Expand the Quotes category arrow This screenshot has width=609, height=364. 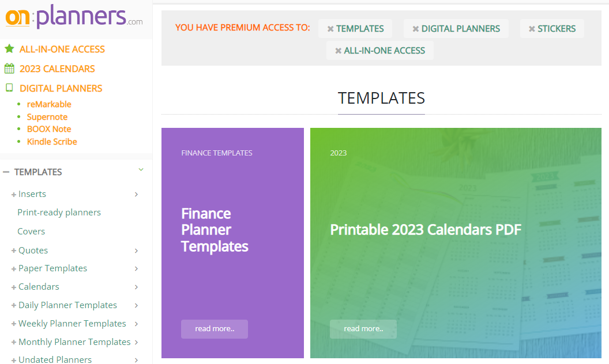click(x=136, y=251)
